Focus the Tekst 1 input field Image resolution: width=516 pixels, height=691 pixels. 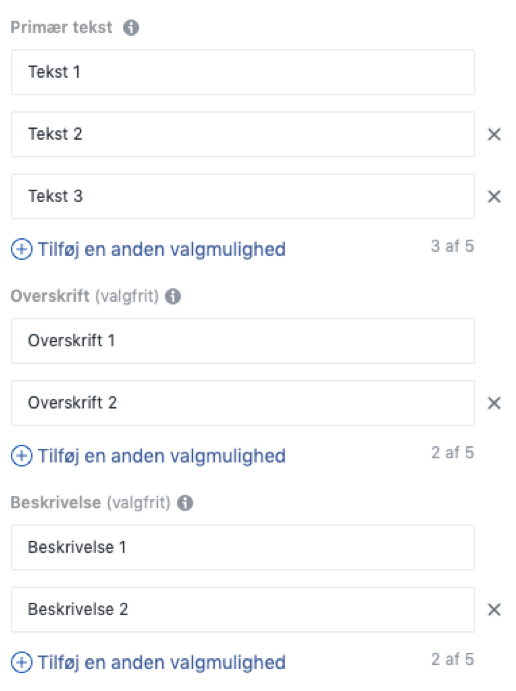coord(243,72)
